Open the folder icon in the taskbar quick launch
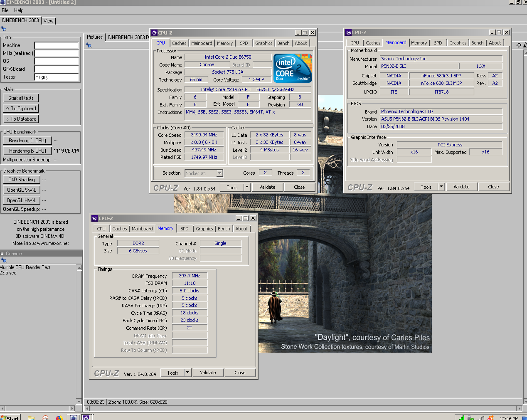527x420 pixels. pos(31,418)
